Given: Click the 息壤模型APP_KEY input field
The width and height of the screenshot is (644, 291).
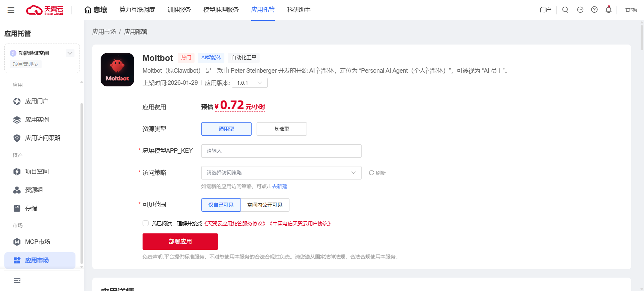Looking at the screenshot, I should click(281, 151).
